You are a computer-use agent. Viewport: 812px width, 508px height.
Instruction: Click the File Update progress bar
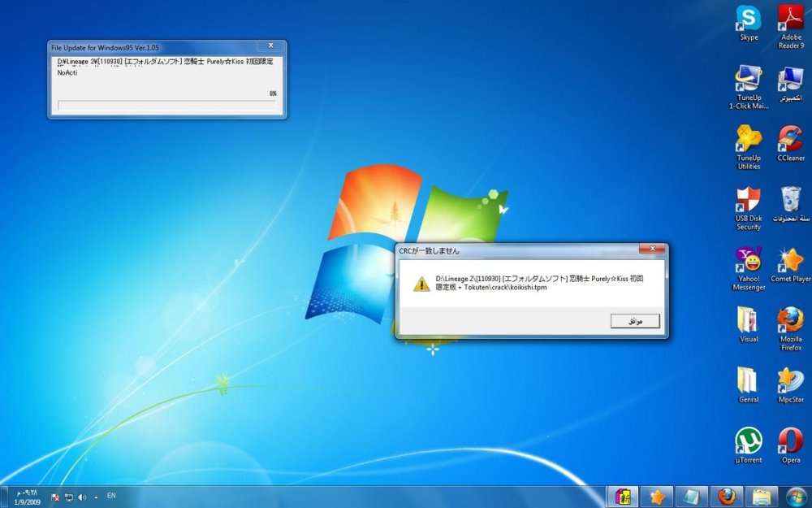click(166, 106)
